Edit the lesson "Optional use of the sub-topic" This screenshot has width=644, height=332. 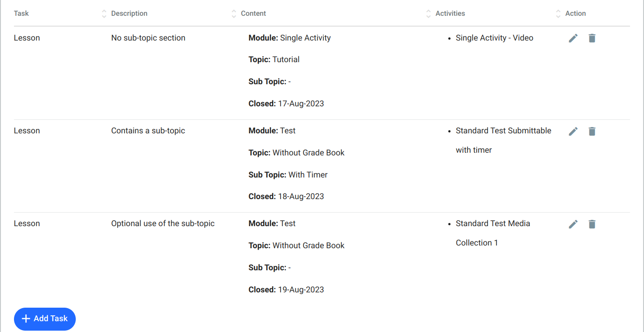573,224
